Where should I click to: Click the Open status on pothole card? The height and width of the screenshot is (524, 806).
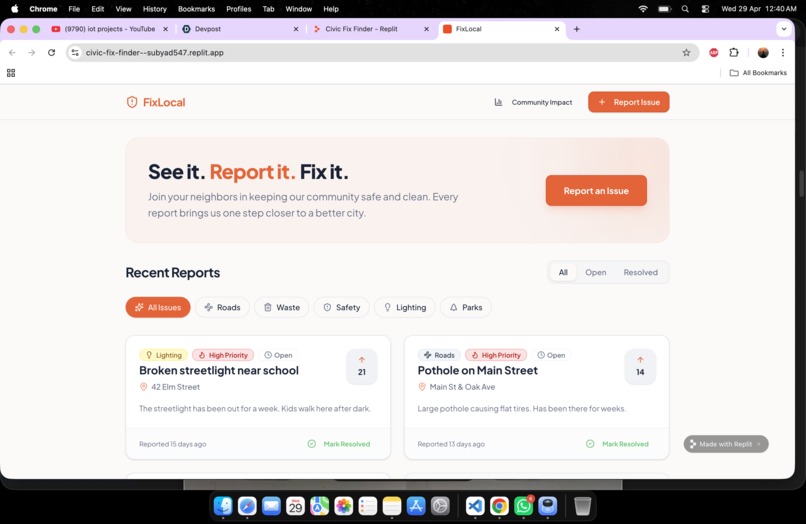tap(551, 355)
